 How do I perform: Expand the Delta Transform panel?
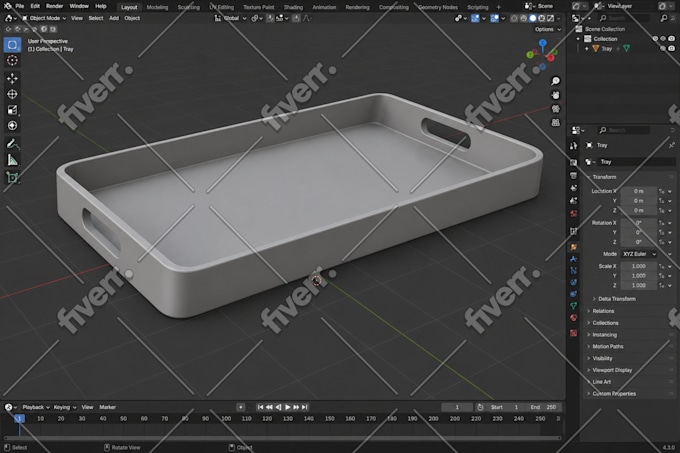(616, 299)
